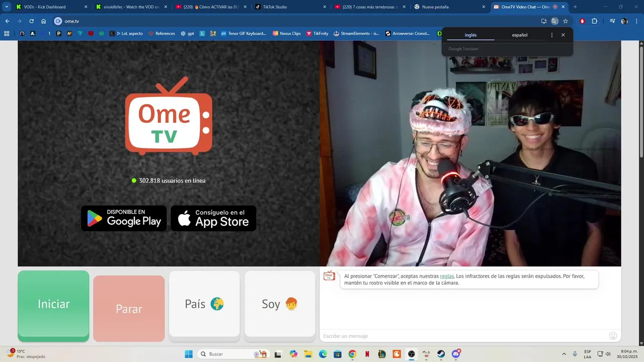The height and width of the screenshot is (362, 644).
Task: Switch to the sinskillsfec Watch the VOD tab
Action: (x=131, y=7)
